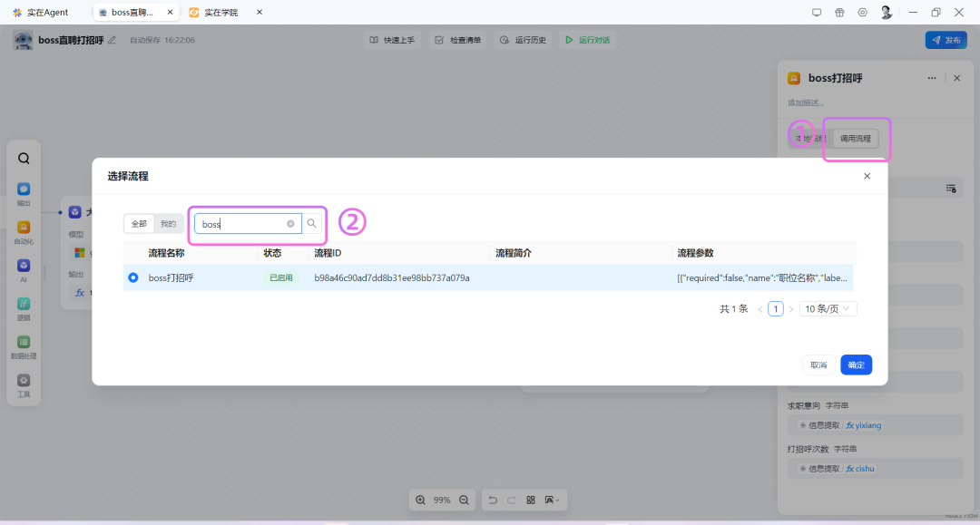This screenshot has width=980, height=525.
Task: Open the settings icon in title bar
Action: [863, 13]
